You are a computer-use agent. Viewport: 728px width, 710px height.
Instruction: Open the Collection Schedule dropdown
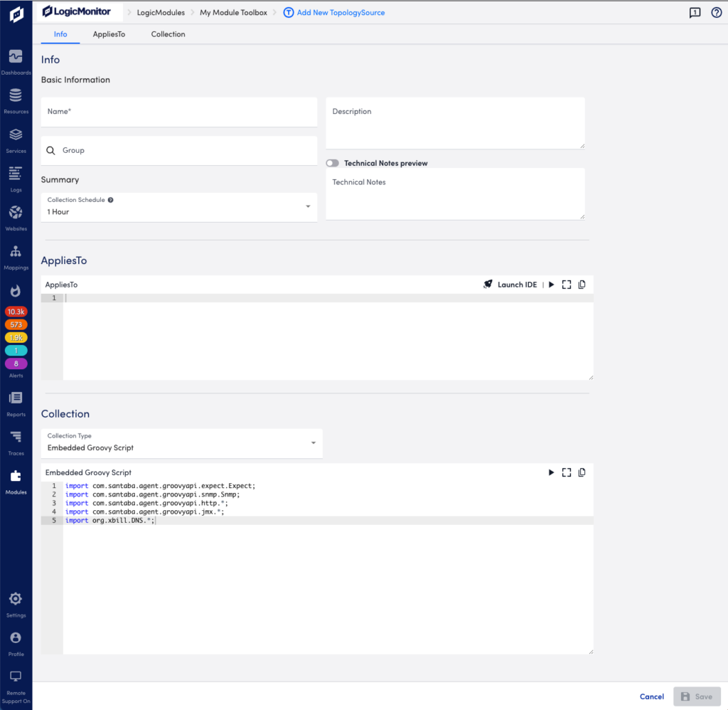(x=178, y=207)
